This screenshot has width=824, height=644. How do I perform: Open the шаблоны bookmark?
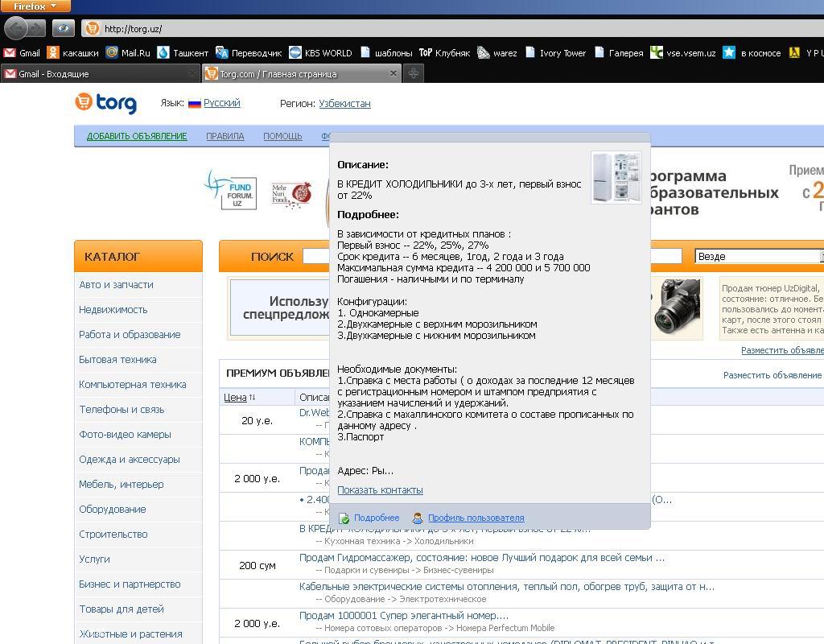click(386, 52)
